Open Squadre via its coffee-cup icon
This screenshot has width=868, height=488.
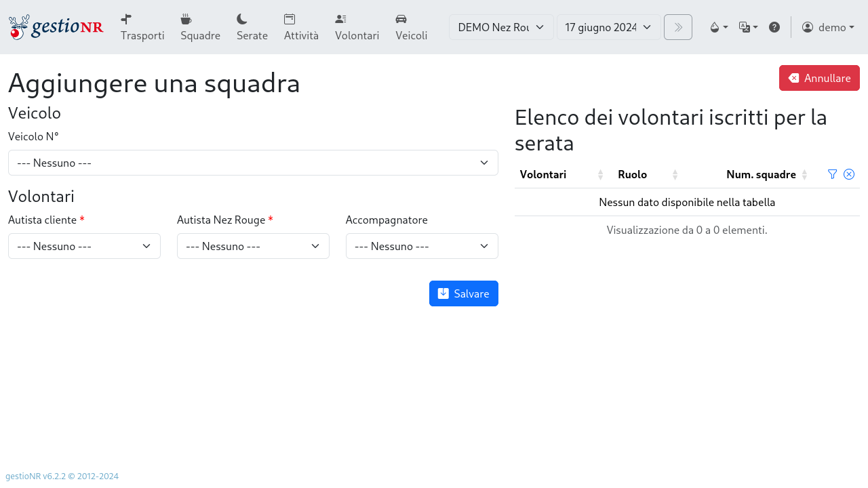(x=186, y=20)
